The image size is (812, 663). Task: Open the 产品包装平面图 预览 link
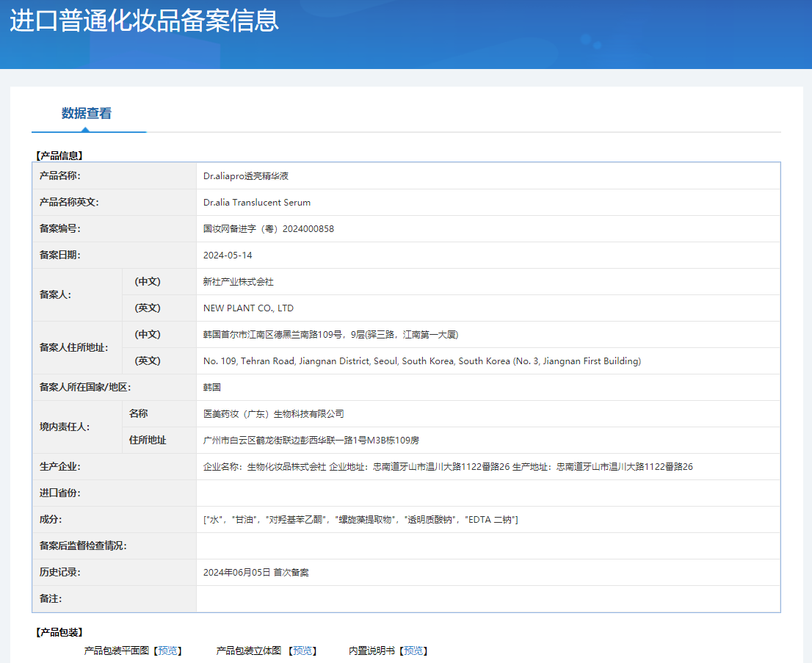(167, 651)
